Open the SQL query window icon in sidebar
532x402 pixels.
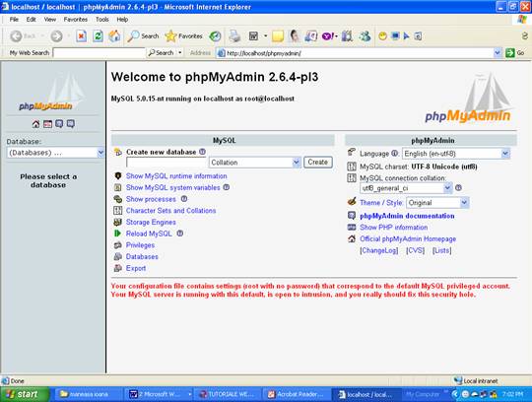click(x=47, y=124)
